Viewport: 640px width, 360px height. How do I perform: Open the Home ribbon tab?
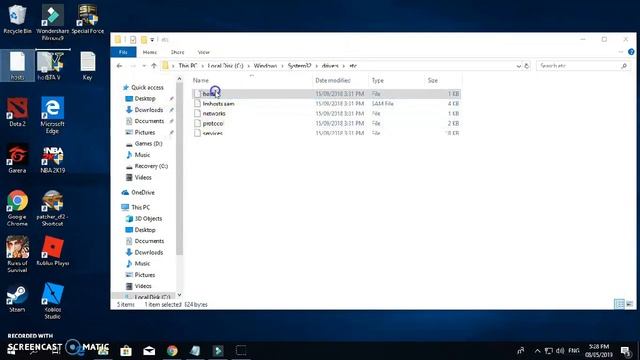point(150,52)
